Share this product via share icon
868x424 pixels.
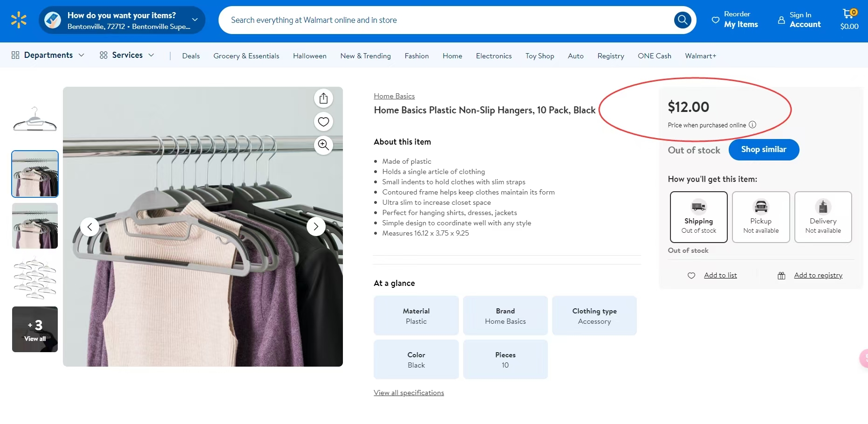click(324, 98)
